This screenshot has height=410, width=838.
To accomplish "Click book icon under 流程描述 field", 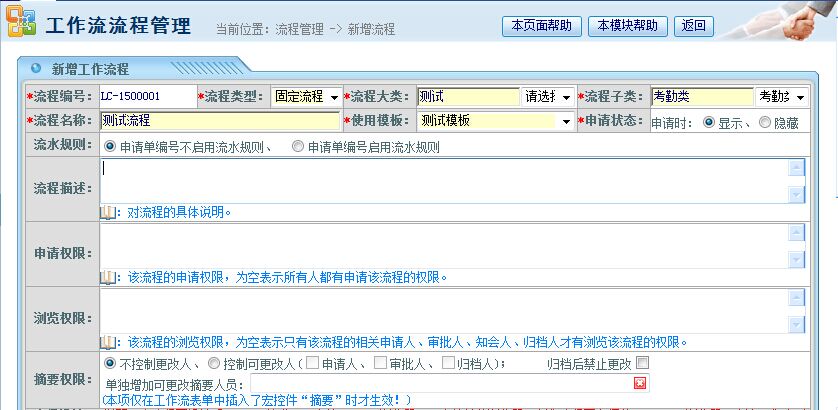I will pyautogui.click(x=107, y=212).
